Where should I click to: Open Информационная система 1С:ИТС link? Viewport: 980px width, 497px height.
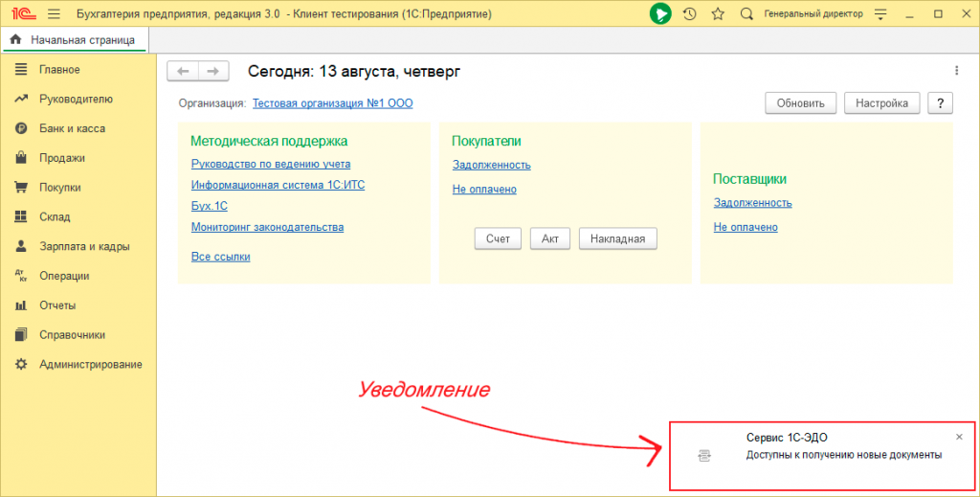coord(278,185)
